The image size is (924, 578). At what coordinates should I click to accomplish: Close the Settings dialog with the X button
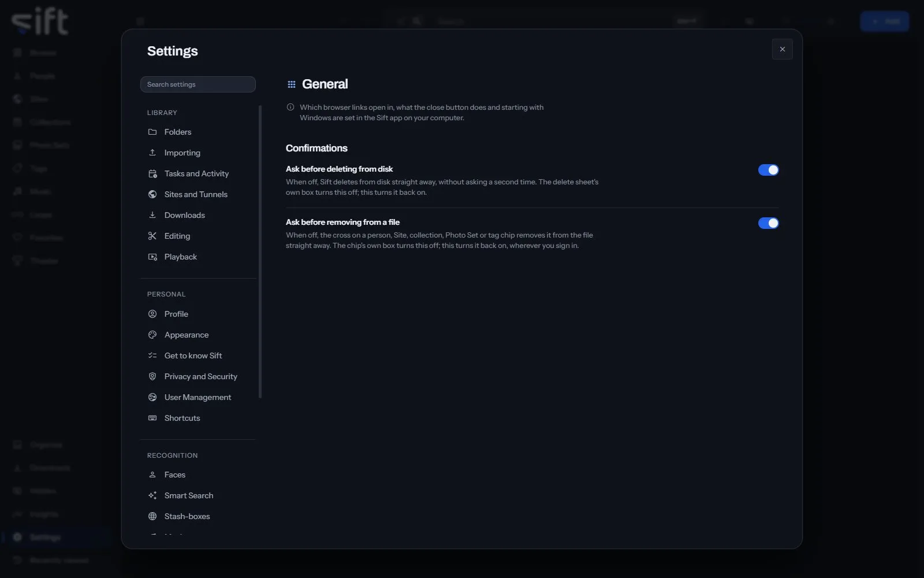(x=783, y=49)
